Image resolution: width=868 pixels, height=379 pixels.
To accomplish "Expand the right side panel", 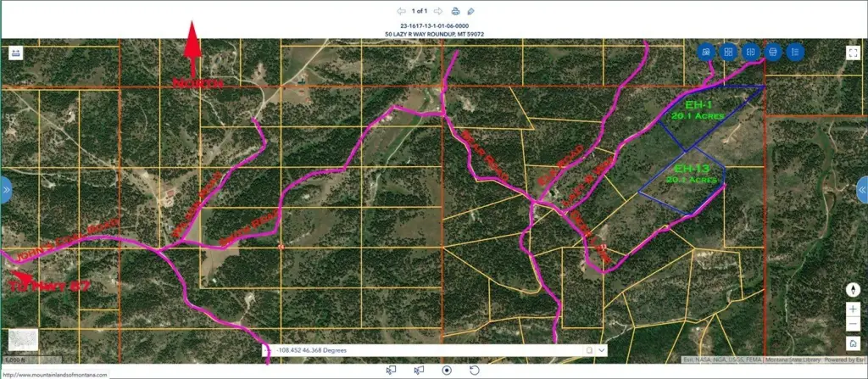I will click(x=862, y=190).
